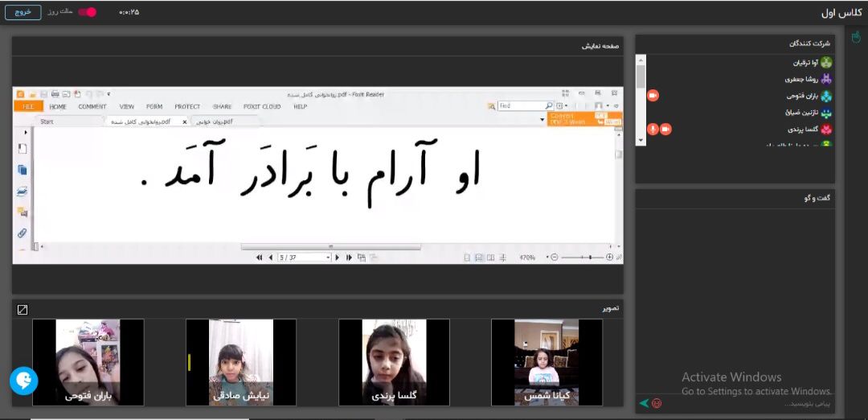
Task: Send chat message with arrow icon
Action: click(x=644, y=403)
